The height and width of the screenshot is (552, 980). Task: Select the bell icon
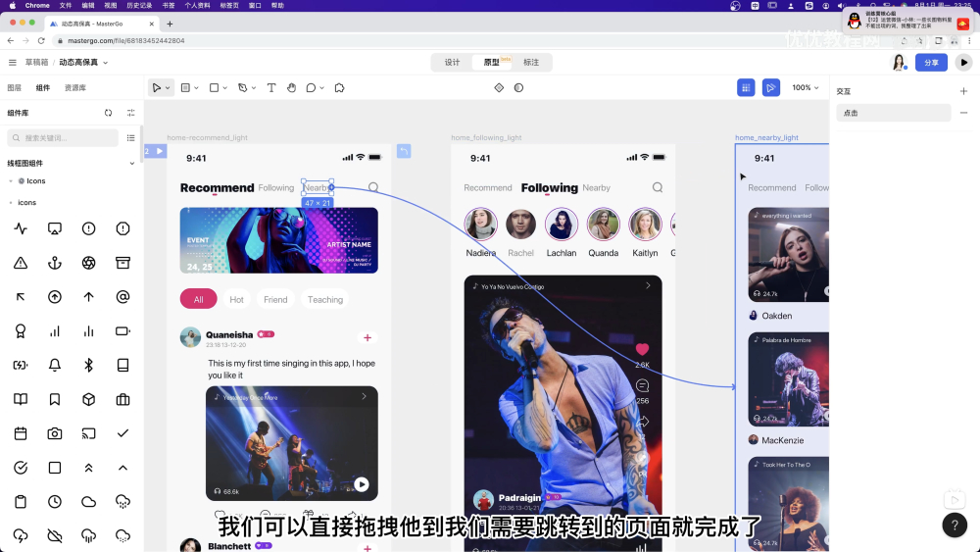[x=55, y=365]
